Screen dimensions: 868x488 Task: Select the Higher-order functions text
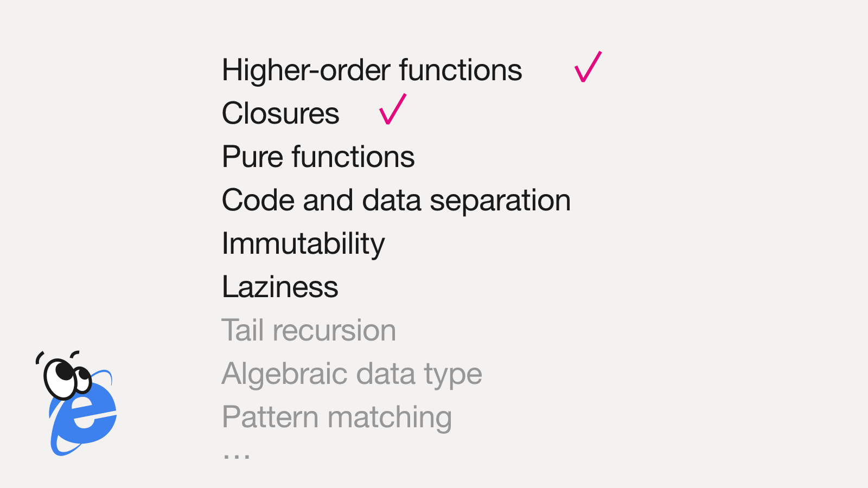click(372, 70)
